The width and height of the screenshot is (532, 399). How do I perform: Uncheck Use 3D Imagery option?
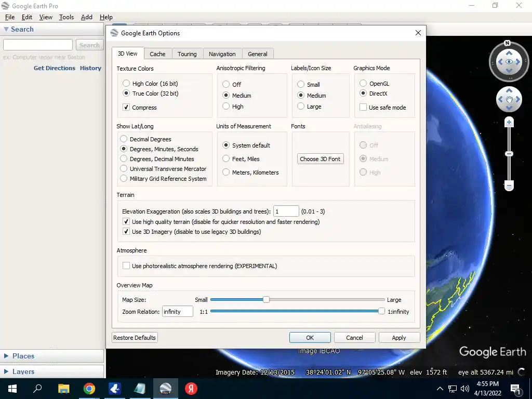tap(126, 231)
